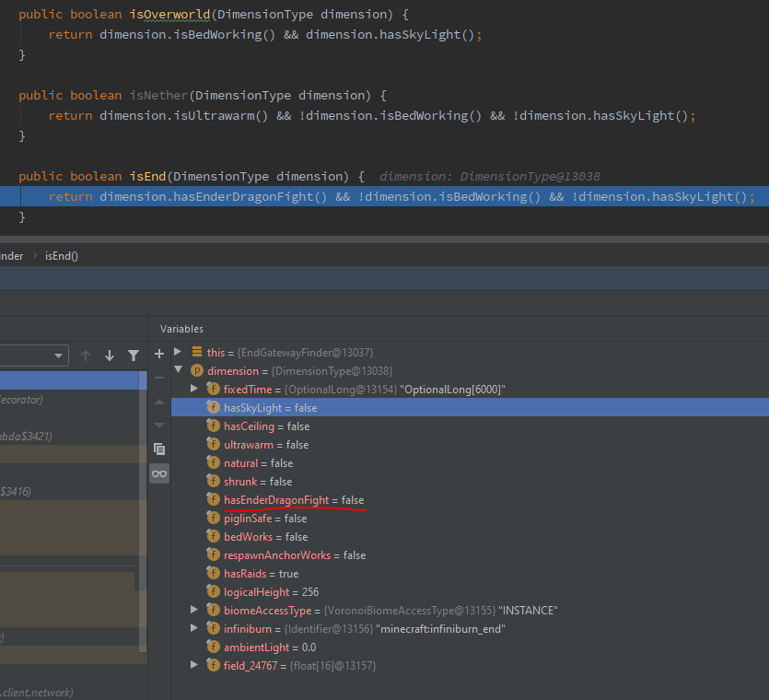Click the Move Watch Up triangle icon
Screen dimensions: 769x700
(x=158, y=402)
